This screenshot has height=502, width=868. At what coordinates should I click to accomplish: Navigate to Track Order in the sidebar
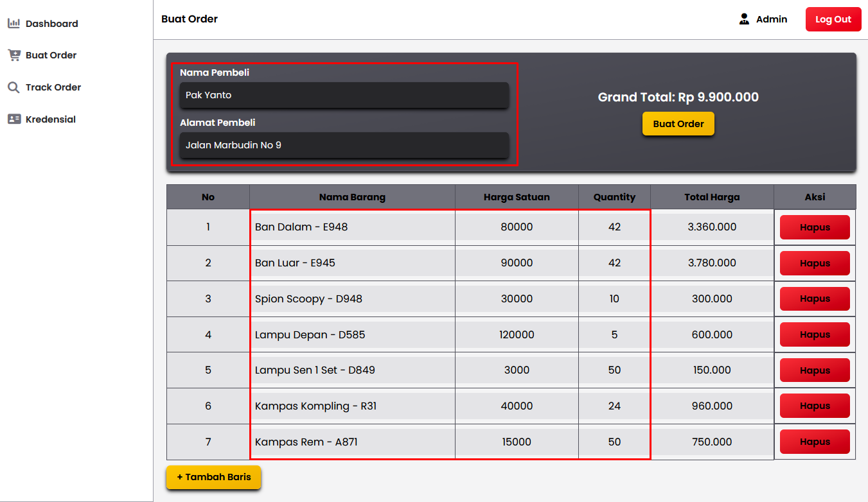coord(53,87)
